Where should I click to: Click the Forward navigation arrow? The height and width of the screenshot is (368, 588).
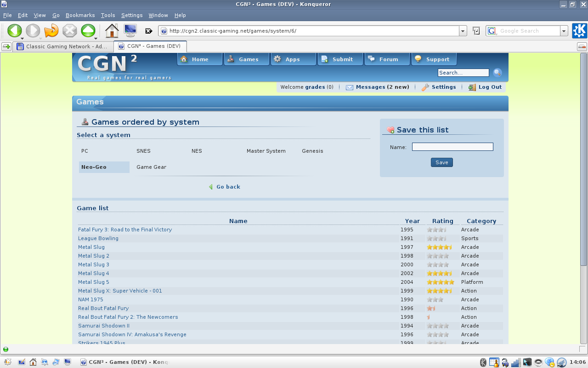pos(32,31)
